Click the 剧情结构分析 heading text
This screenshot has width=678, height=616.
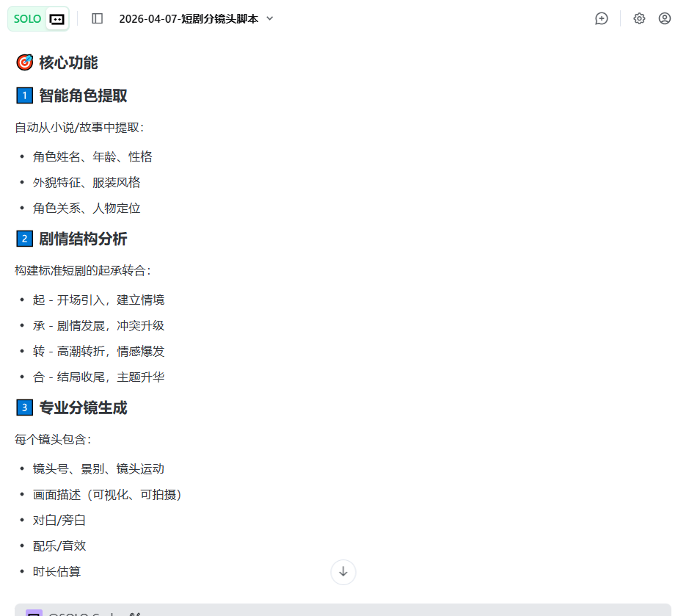(83, 239)
